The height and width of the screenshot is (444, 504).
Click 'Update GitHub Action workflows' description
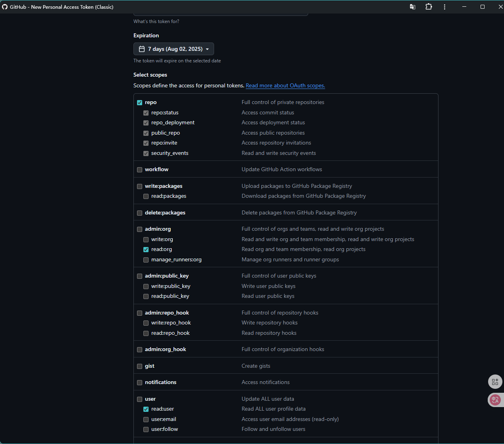pyautogui.click(x=282, y=169)
